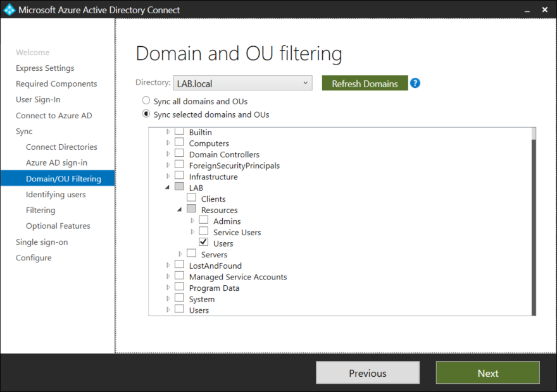Click the Previous button

(x=368, y=372)
